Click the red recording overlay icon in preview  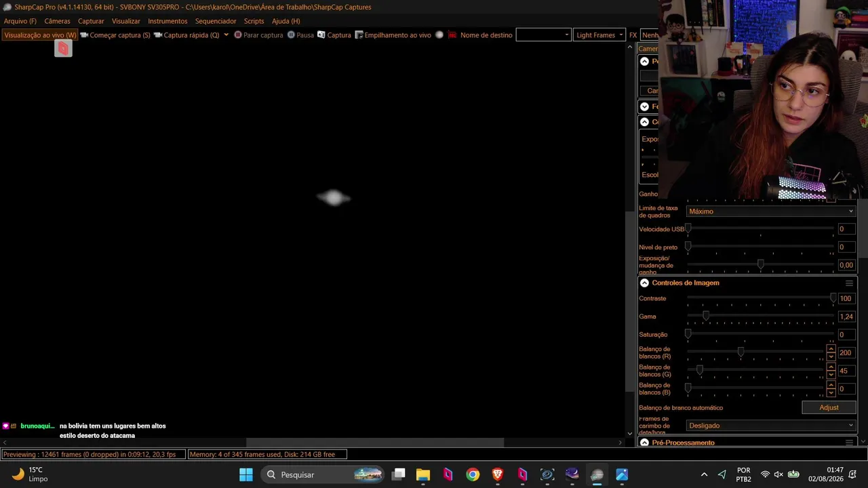click(x=63, y=48)
